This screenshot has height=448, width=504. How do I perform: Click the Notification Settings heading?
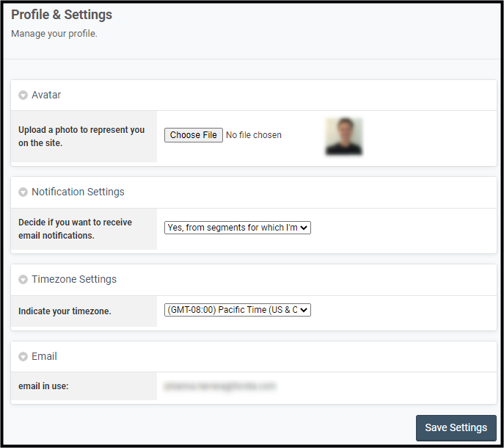coord(78,192)
